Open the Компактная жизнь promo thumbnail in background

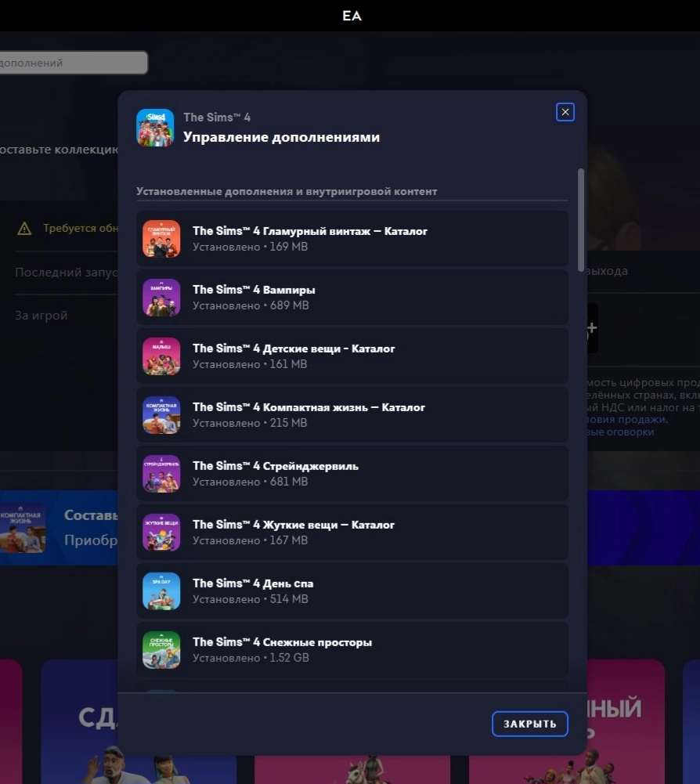22,528
